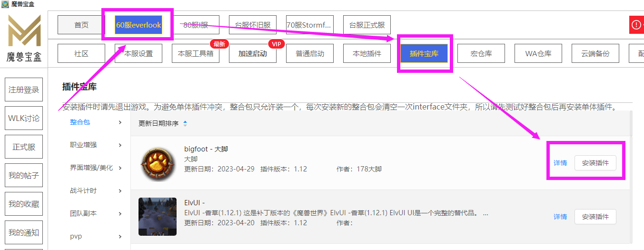Click the 普通启动 button

310,53
